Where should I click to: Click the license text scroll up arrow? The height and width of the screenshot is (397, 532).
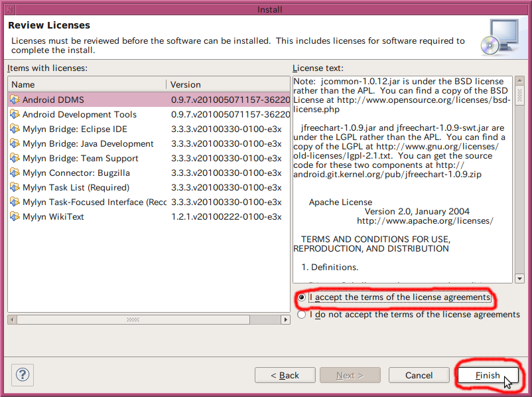click(x=519, y=81)
